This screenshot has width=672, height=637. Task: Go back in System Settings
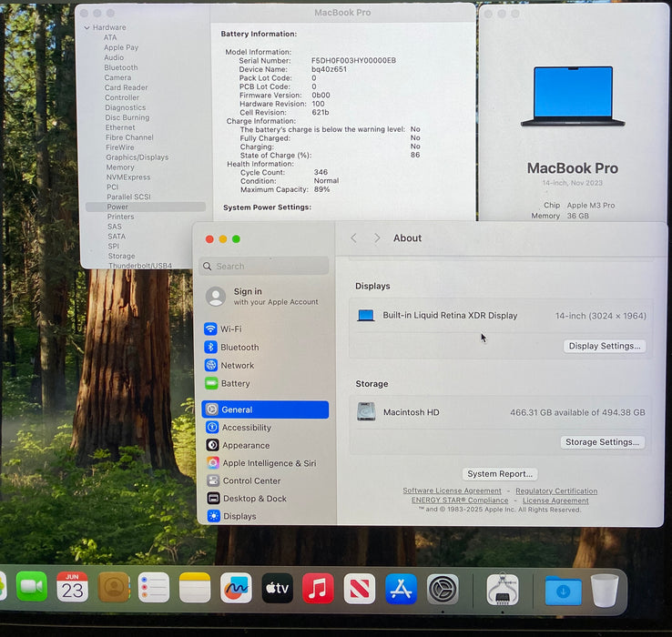pyautogui.click(x=353, y=238)
